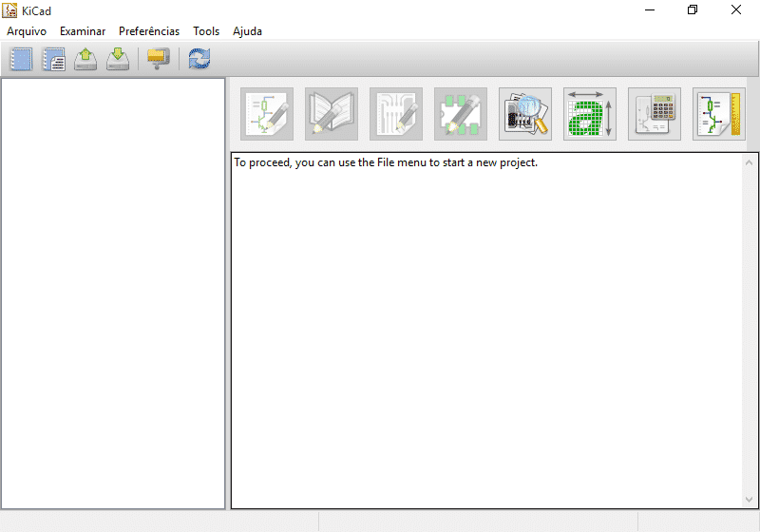Click New Project from Template icon
Viewport: 760px width, 532px height.
point(53,59)
